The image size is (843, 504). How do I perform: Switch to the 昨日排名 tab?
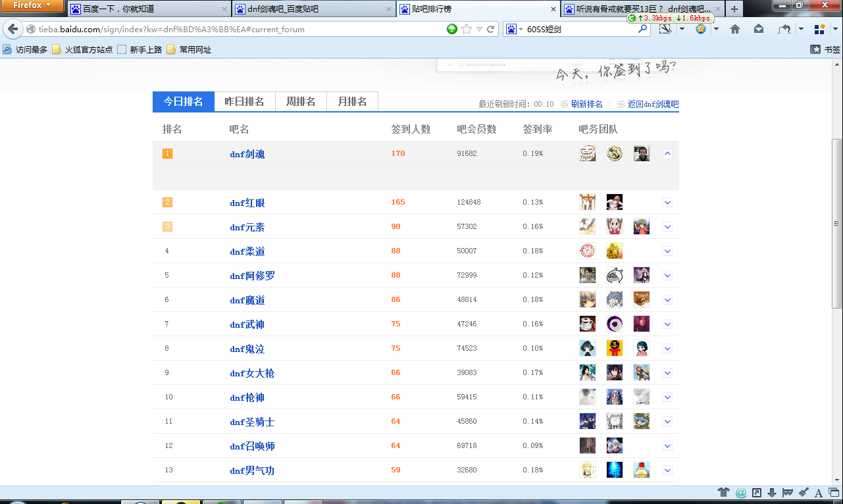click(245, 101)
